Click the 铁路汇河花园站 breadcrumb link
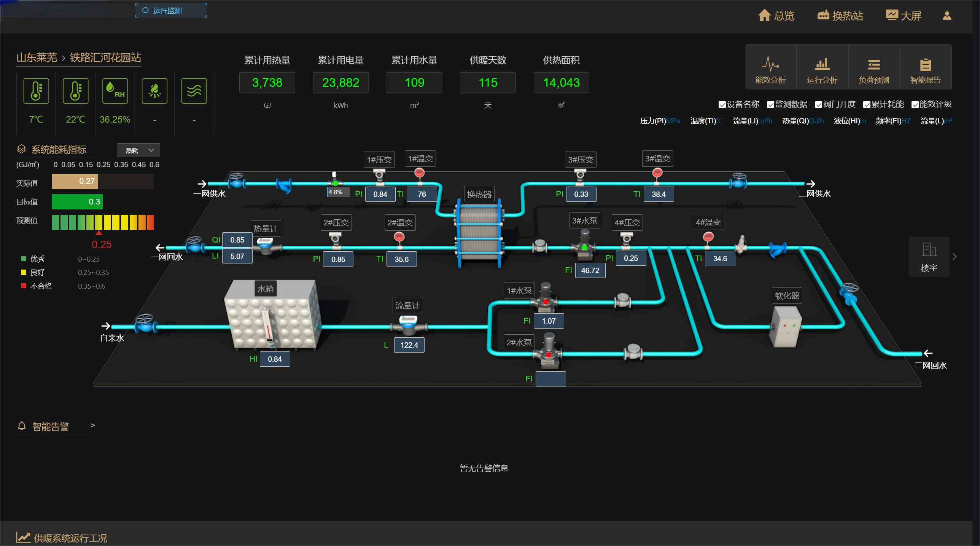Screen dimensions: 980x546 click(x=105, y=57)
